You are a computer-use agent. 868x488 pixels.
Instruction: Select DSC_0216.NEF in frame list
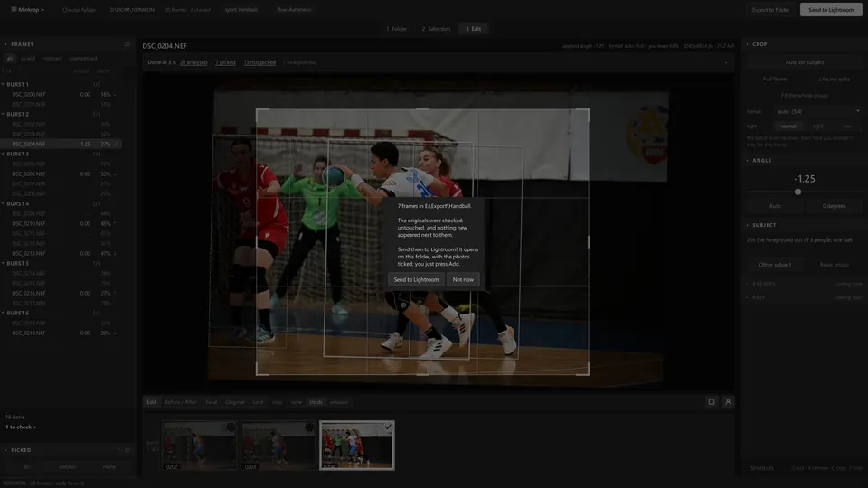point(61,293)
